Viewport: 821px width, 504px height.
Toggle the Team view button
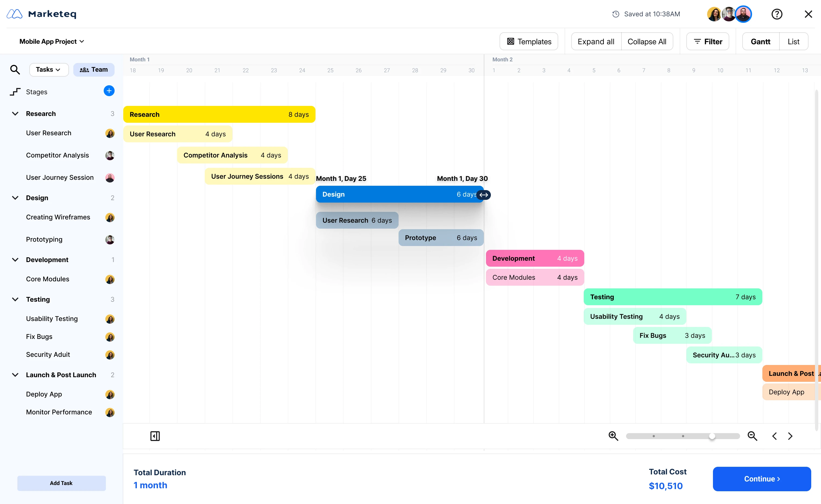coord(94,70)
